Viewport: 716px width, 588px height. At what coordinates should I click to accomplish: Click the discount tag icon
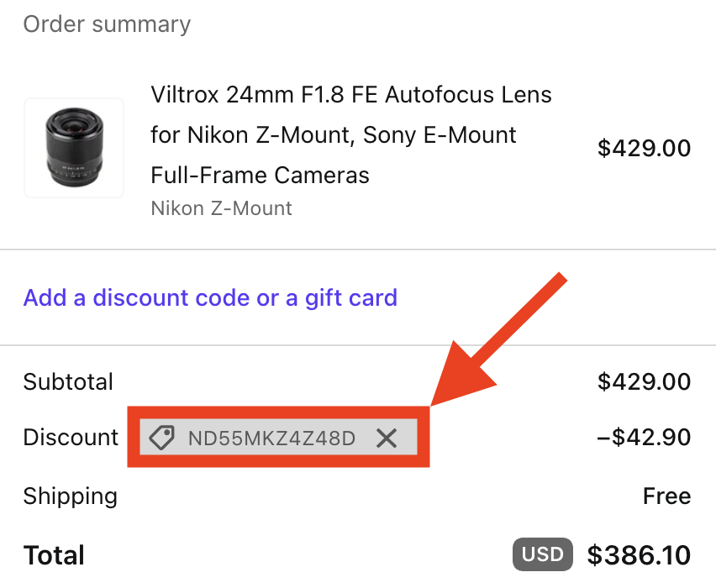tap(161, 438)
